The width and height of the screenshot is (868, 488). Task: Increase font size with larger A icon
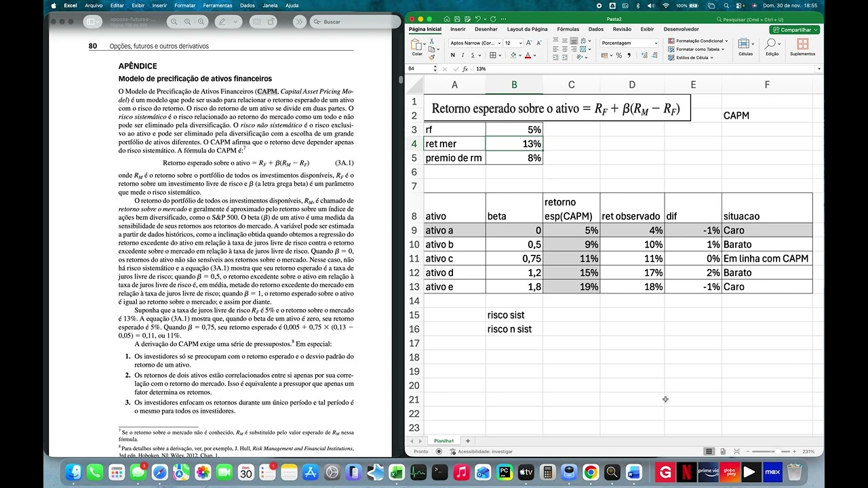(529, 43)
